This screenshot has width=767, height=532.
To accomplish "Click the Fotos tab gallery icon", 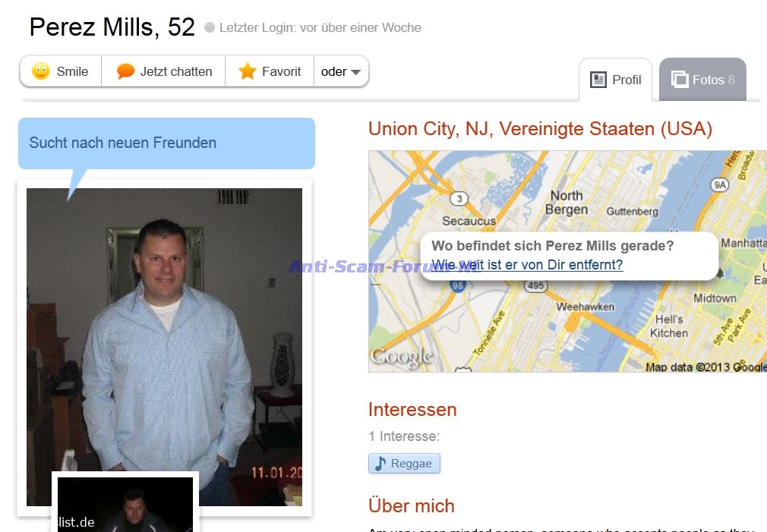I will 680,79.
